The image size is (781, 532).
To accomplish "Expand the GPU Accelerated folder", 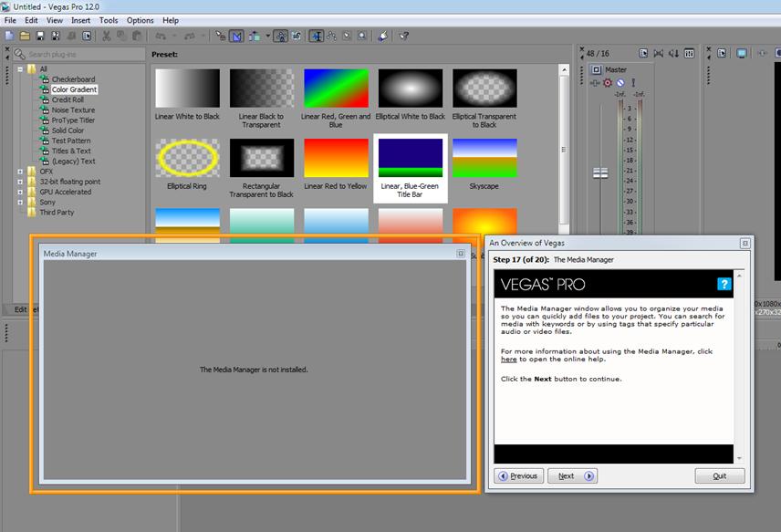I will [20, 192].
